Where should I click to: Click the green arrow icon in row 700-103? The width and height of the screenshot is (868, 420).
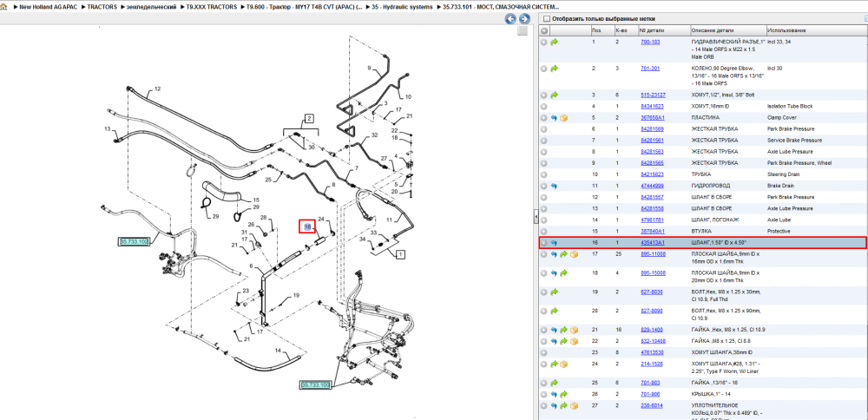point(554,42)
